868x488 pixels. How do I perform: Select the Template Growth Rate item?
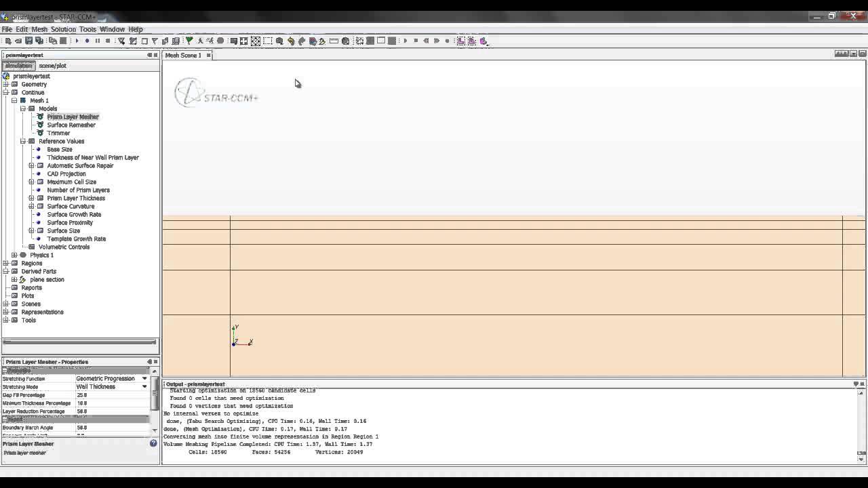coord(76,239)
